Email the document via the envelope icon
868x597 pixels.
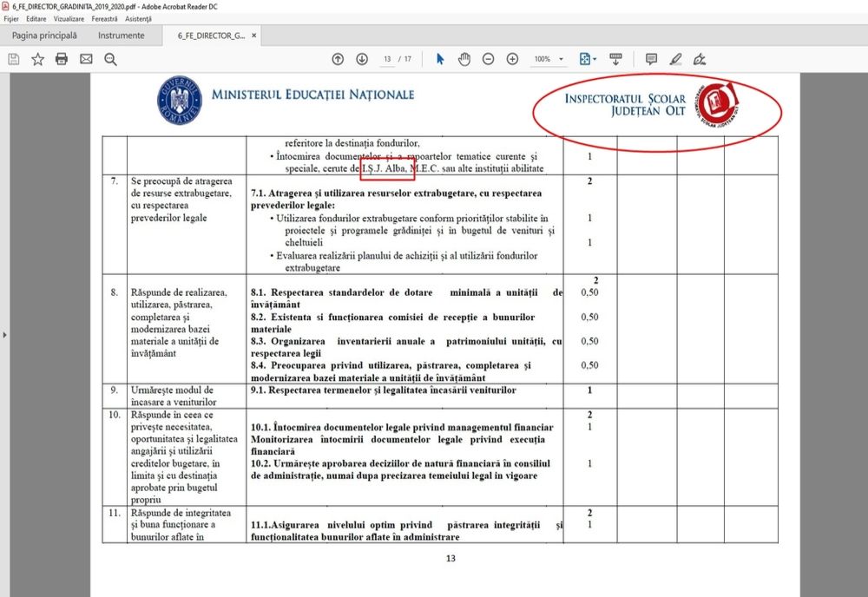(85, 59)
